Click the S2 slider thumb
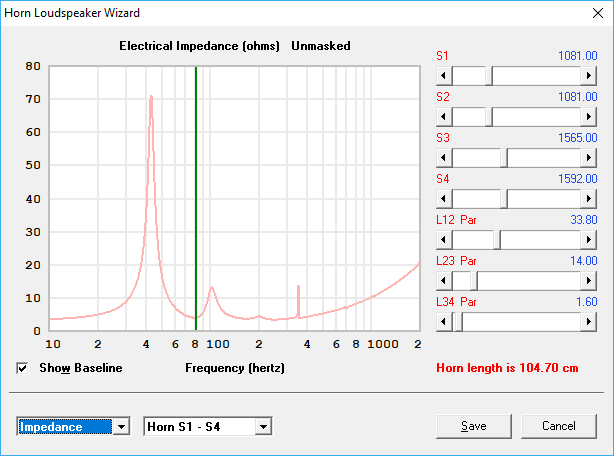The height and width of the screenshot is (456, 614). (489, 117)
